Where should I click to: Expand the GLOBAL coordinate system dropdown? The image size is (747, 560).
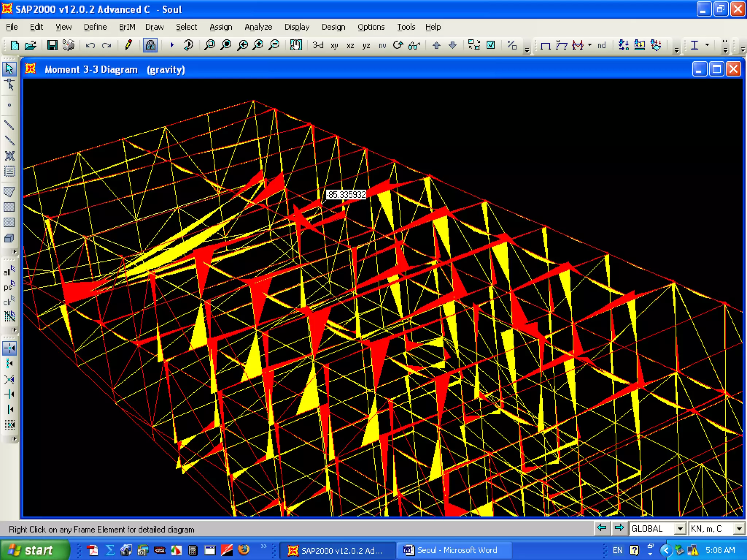coord(680,529)
